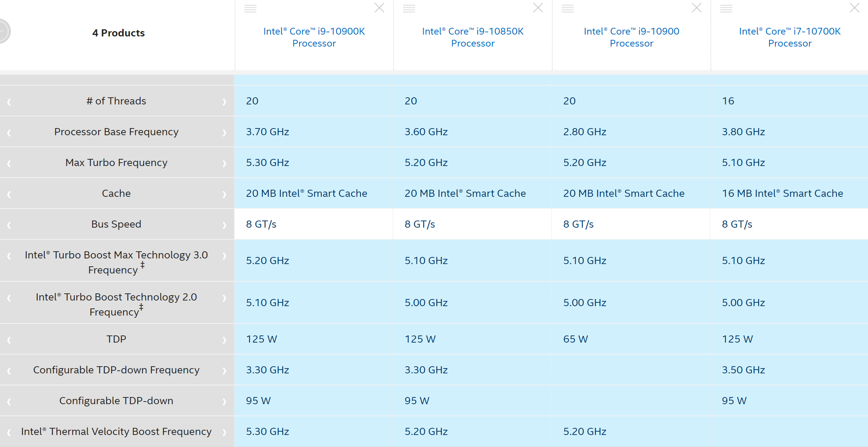This screenshot has height=447, width=868.
Task: Grab the drag handle icon above i9-10900K
Action: (x=250, y=9)
